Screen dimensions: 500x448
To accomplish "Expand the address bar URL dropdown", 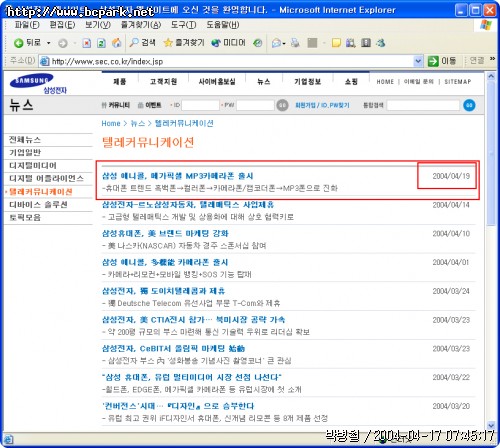I will (418, 61).
